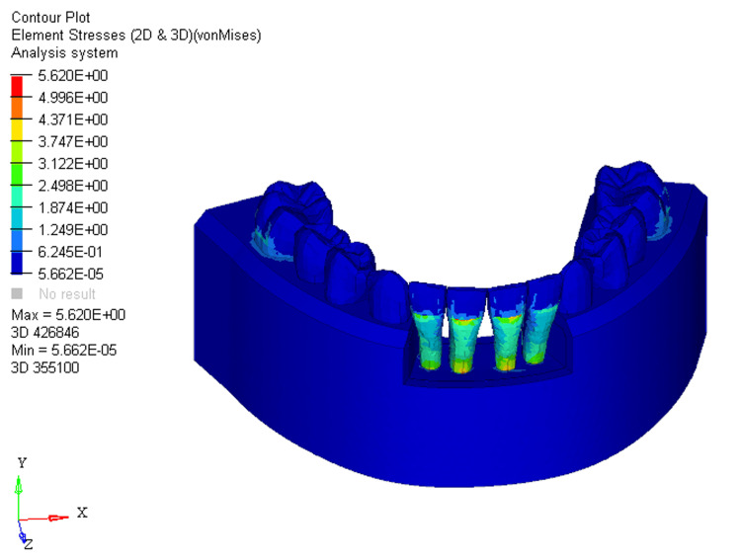The width and height of the screenshot is (741, 560).
Task: Click the element ID 3D 426846
Action: pyautogui.click(x=45, y=333)
